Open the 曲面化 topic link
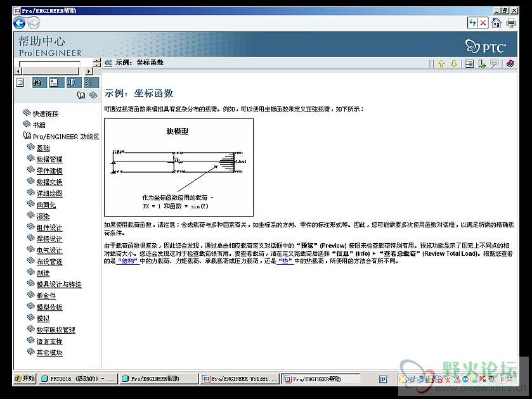 (46, 205)
